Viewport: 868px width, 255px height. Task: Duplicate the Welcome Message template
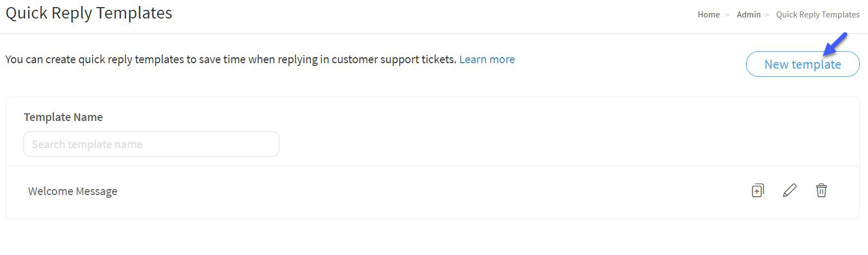pos(757,191)
